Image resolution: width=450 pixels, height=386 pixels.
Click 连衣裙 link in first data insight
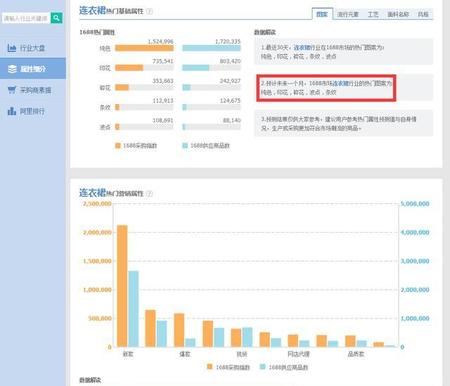(x=302, y=48)
